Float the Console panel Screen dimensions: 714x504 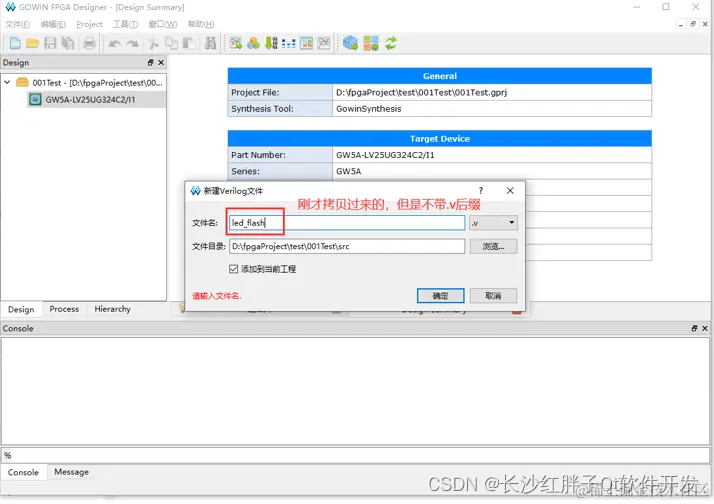point(694,328)
